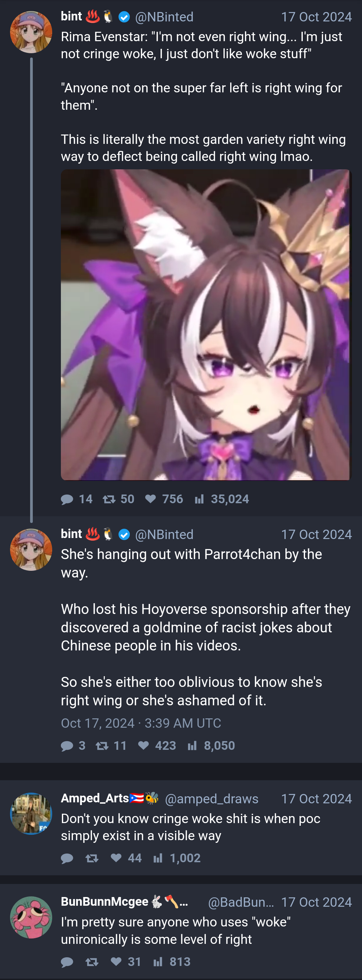This screenshot has height=980, width=362.
Task: Open the @amped_draws handle link
Action: tap(211, 799)
